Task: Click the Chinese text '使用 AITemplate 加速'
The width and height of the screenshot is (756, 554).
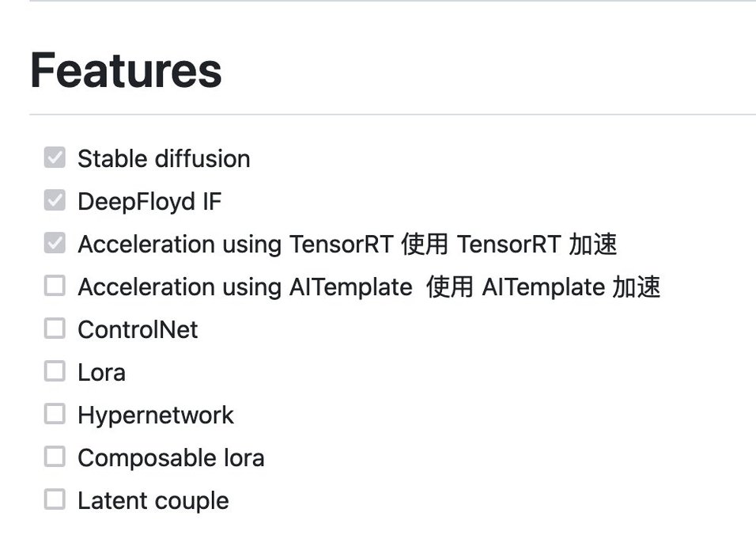Action: point(542,287)
